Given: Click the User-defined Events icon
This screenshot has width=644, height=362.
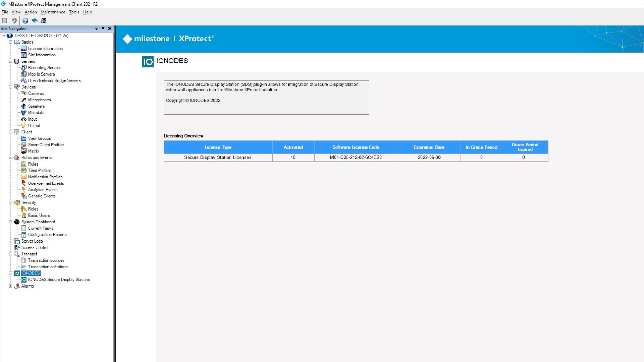Looking at the screenshot, I should click(23, 183).
